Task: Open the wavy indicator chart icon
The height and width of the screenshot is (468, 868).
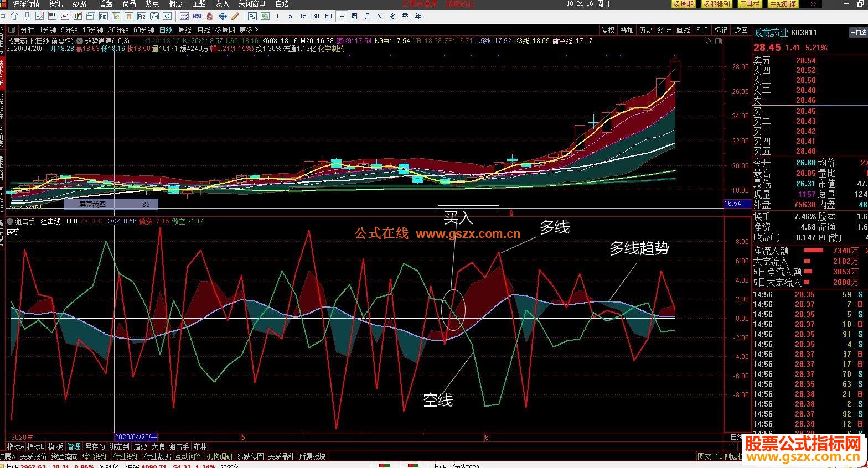Action: click(184, 17)
